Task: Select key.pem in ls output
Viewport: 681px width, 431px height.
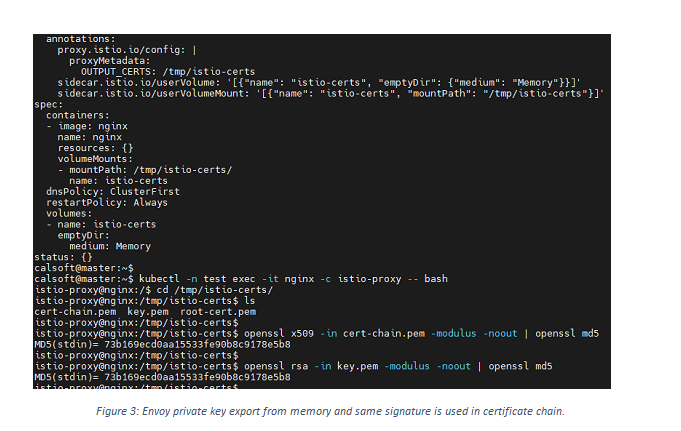Action: pos(148,312)
